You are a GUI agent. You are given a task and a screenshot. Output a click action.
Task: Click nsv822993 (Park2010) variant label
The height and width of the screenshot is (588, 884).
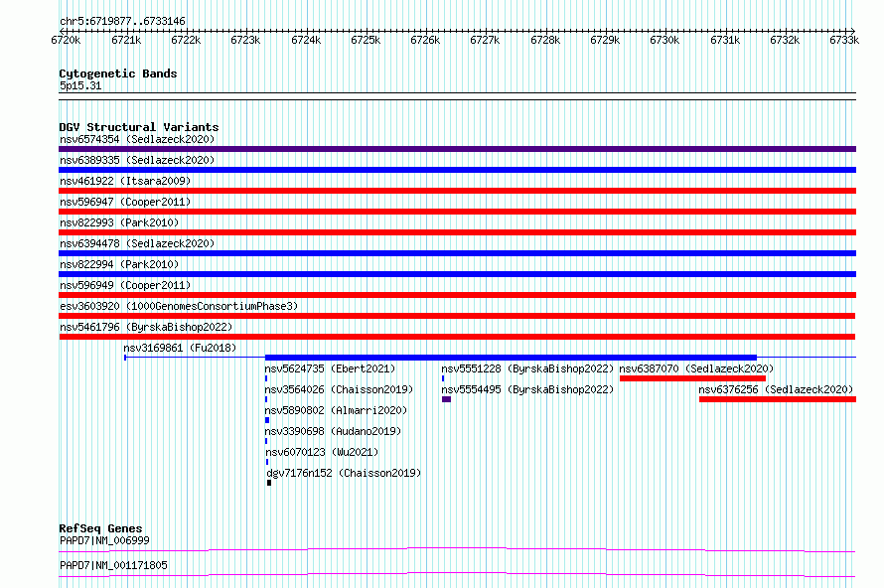[119, 222]
